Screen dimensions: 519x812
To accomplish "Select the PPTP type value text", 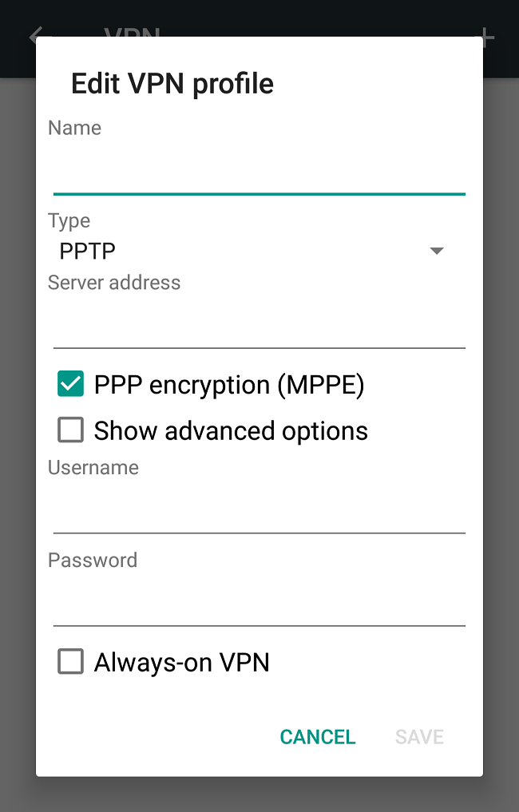I will (x=87, y=251).
